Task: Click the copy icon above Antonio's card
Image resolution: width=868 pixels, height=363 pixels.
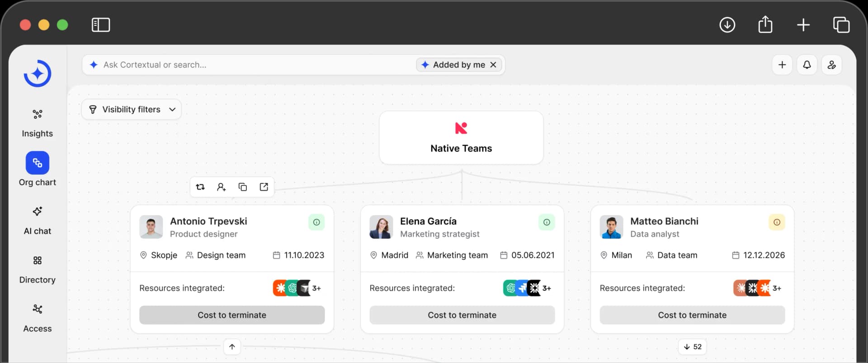Action: tap(243, 187)
